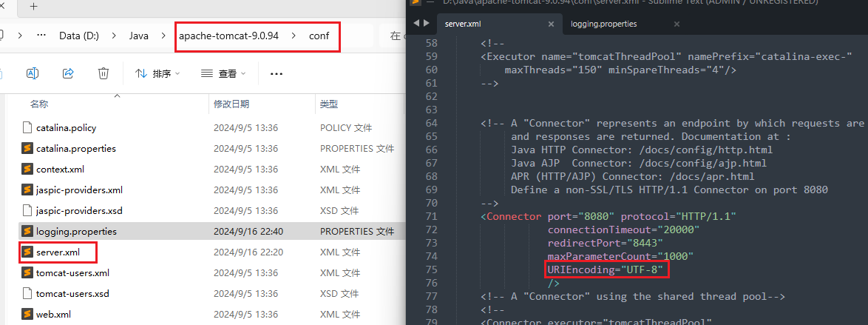The image size is (868, 325).
Task: Click the rename icon in Explorer toolbar
Action: pyautogui.click(x=33, y=73)
